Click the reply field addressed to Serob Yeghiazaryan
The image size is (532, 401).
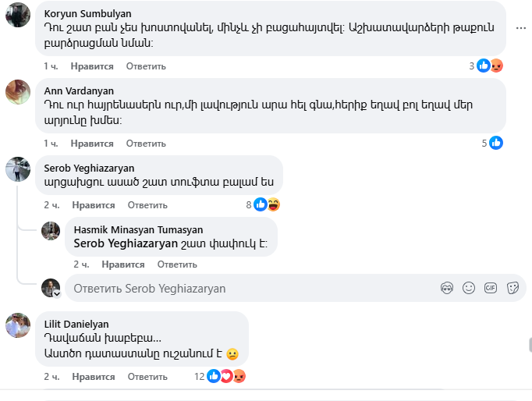[x=250, y=289]
